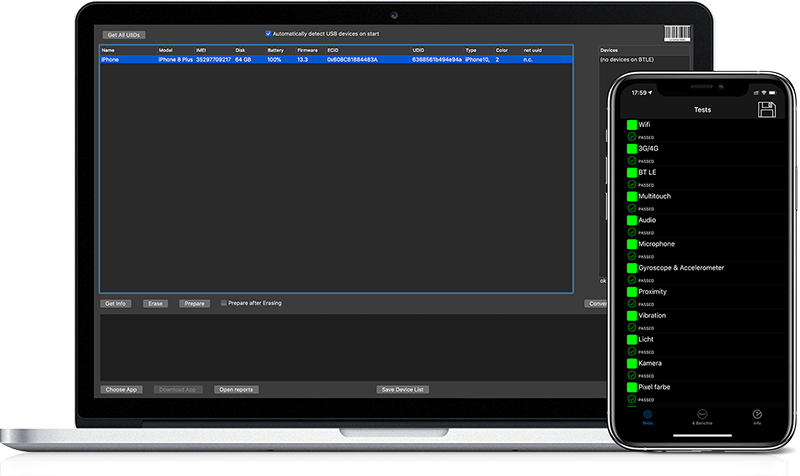Tap the save floppy-disk icon on the phone
Viewport: 800px width, 476px height.
point(766,110)
